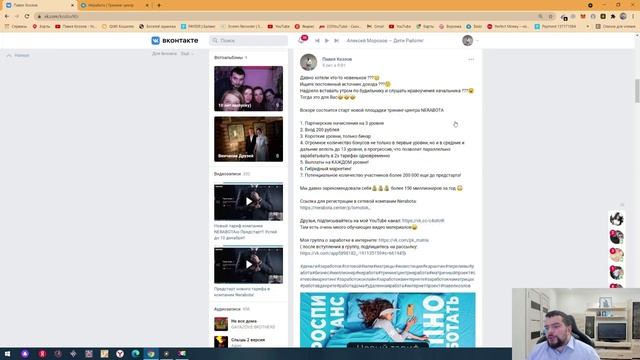Open the fourth chat avatar on right edge
640x360 pixels.
point(616,273)
